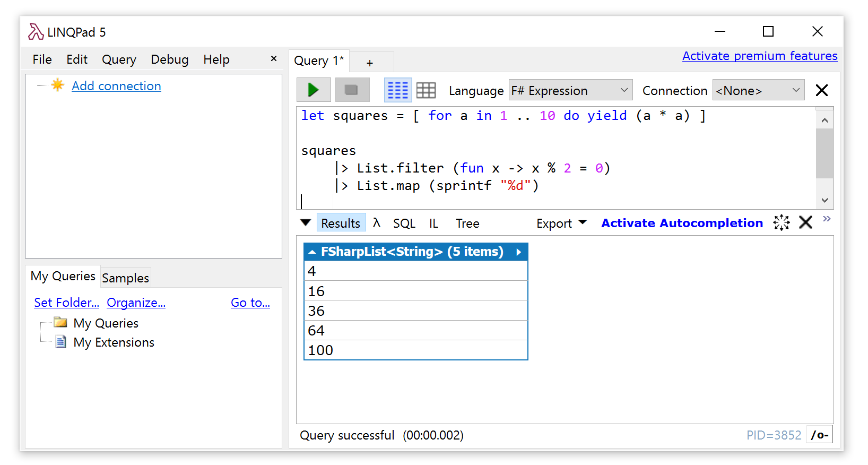The width and height of the screenshot is (868, 465).
Task: Open the Language dropdown showing F# Expression
Action: pyautogui.click(x=570, y=90)
